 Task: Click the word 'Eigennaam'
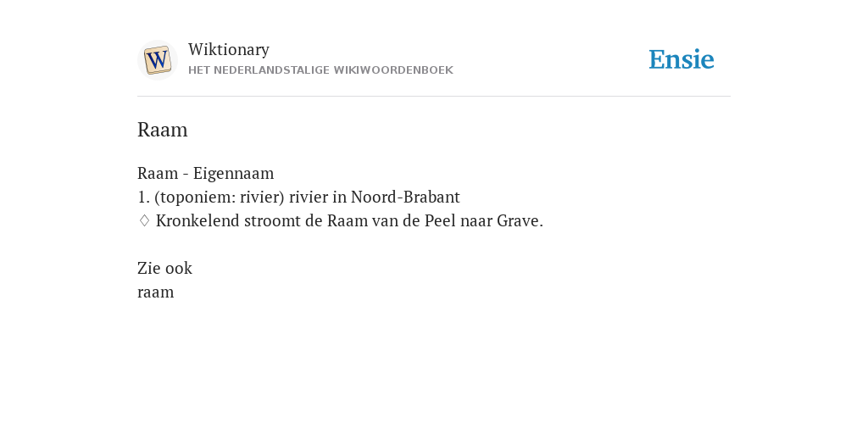click(233, 173)
